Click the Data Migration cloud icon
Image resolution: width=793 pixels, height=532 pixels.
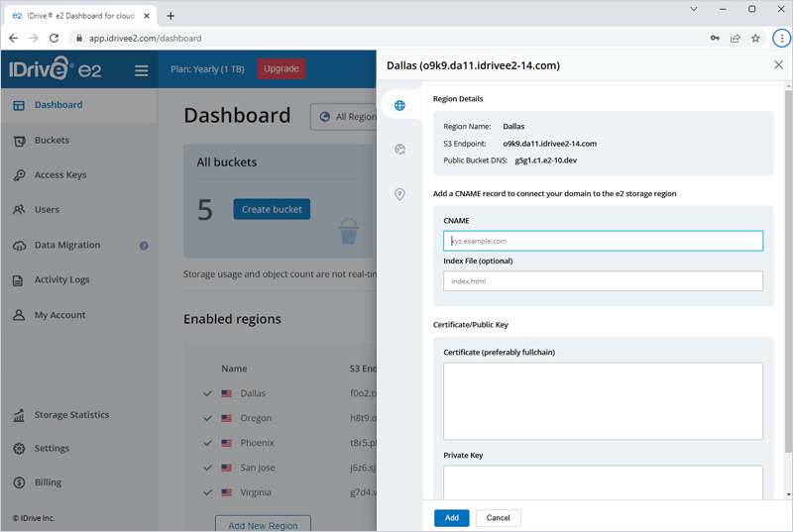tap(19, 246)
